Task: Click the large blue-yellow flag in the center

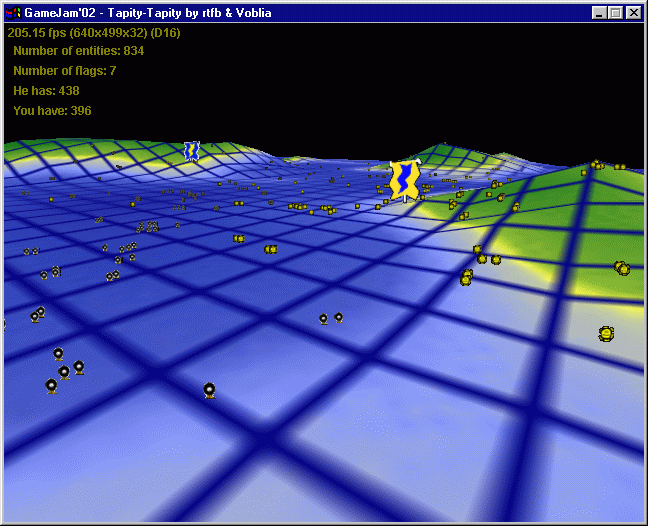Action: pos(404,181)
